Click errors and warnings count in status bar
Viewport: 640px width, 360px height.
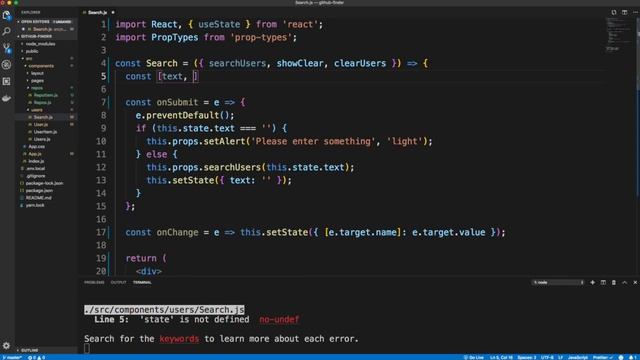[37, 357]
